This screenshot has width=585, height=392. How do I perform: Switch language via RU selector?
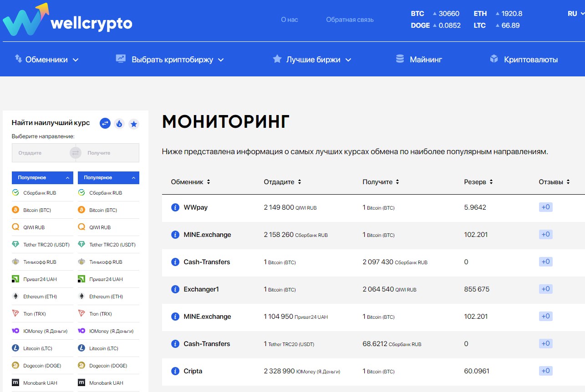[x=575, y=14]
